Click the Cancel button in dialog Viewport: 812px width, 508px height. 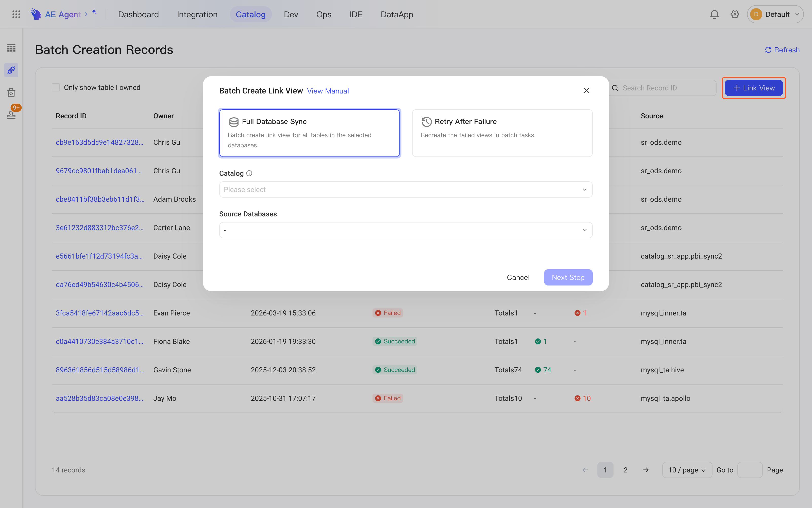518,278
